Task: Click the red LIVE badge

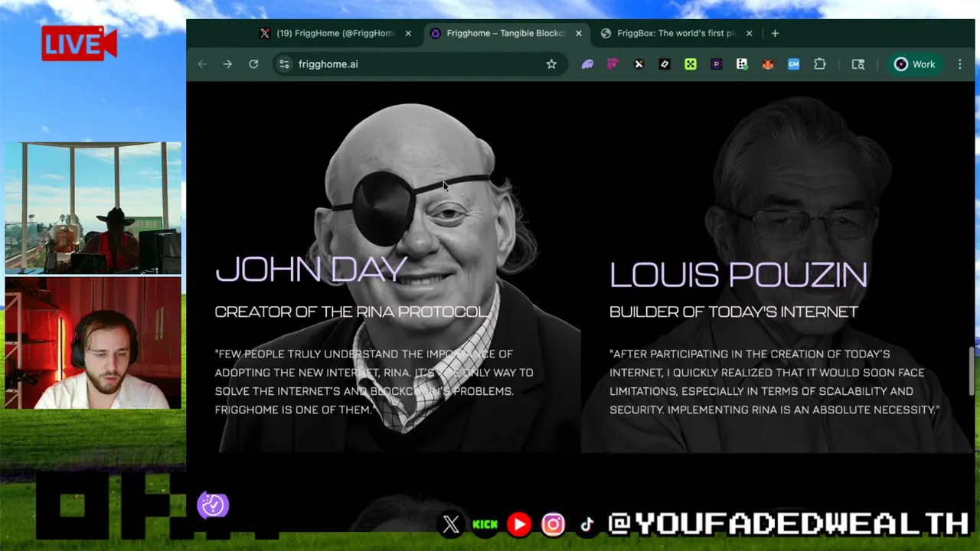Action: click(x=79, y=44)
